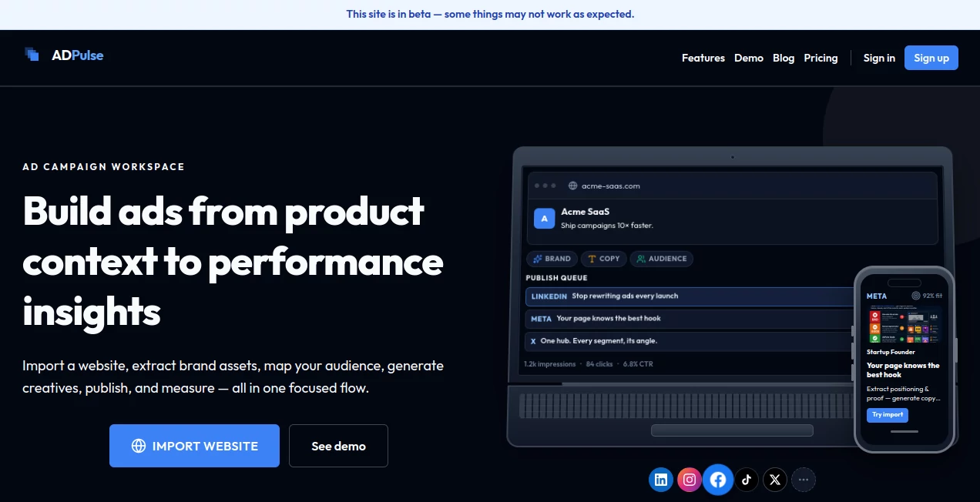Image resolution: width=980 pixels, height=502 pixels.
Task: Click the Try import button on phone
Action: tap(888, 414)
